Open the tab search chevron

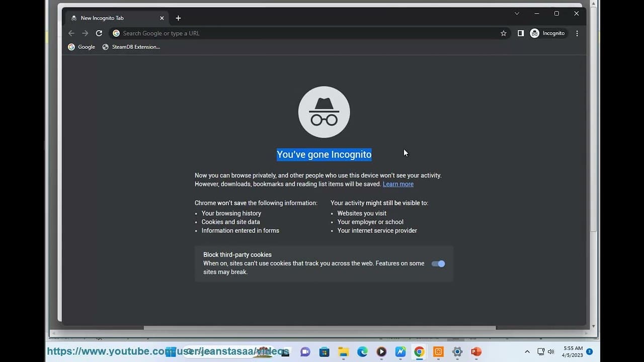[517, 14]
